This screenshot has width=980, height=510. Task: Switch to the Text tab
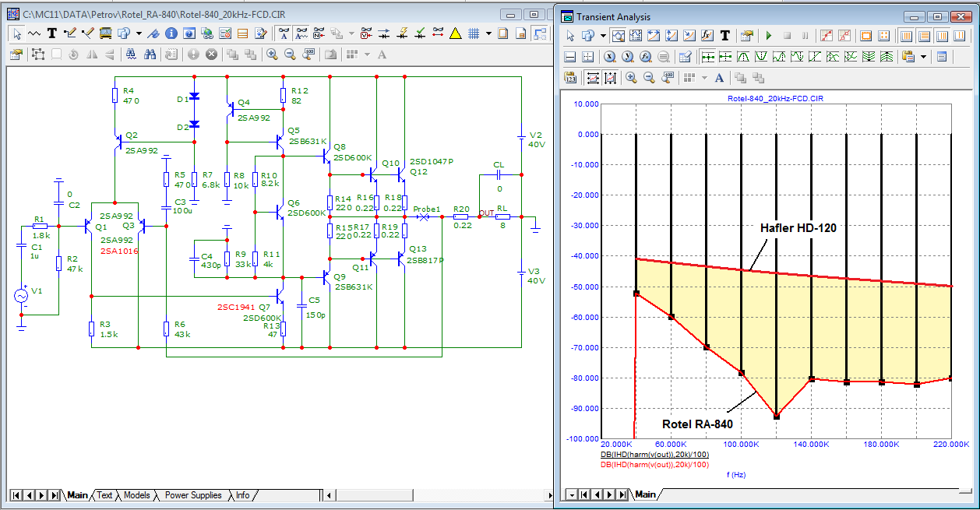[104, 495]
